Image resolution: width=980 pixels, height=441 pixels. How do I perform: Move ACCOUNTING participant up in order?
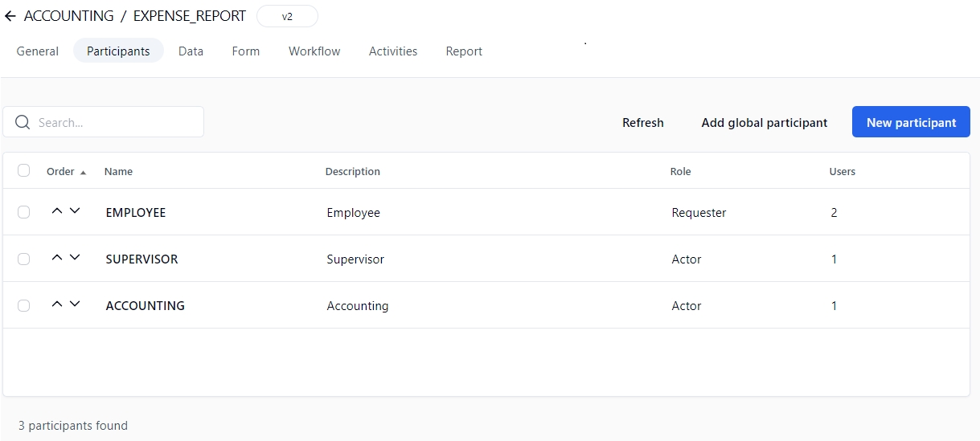[56, 304]
